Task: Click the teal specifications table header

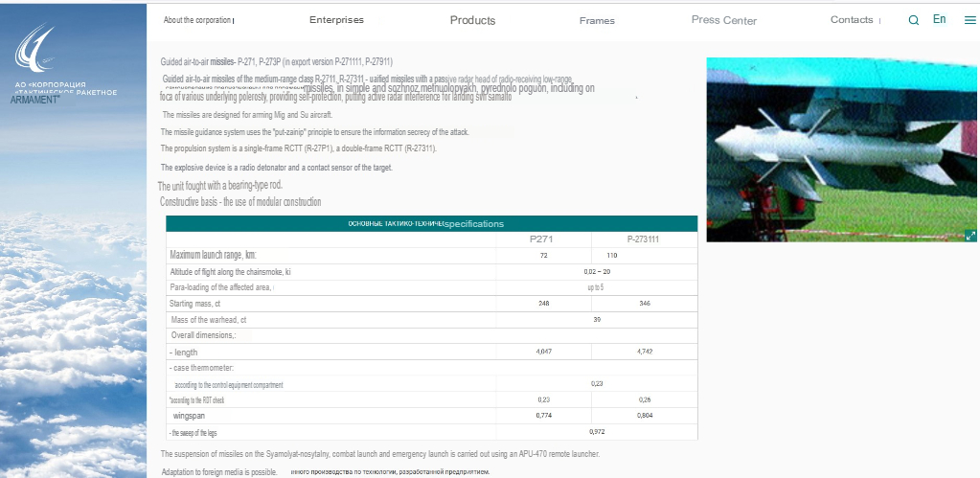Action: click(431, 223)
